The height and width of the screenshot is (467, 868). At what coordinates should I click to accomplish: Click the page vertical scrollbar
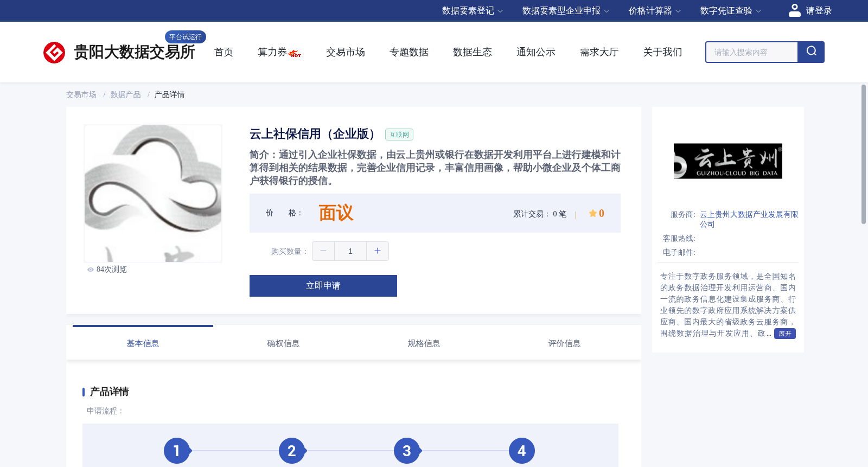(x=864, y=154)
